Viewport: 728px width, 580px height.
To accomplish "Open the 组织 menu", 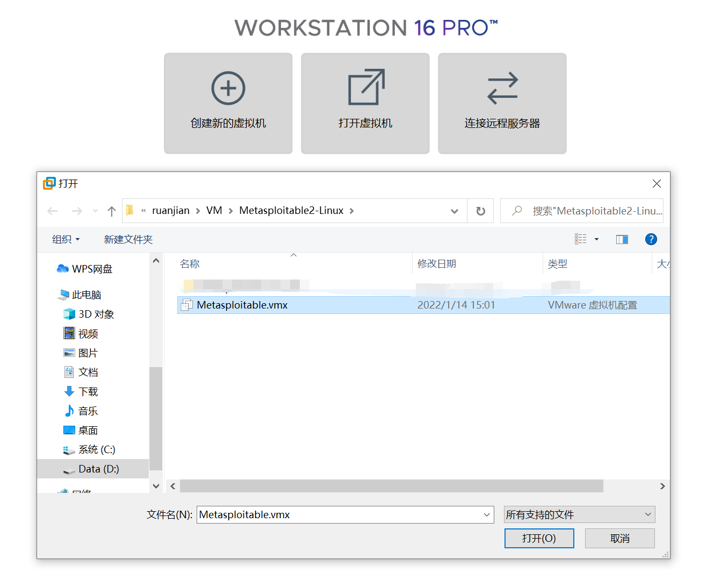I will [66, 239].
